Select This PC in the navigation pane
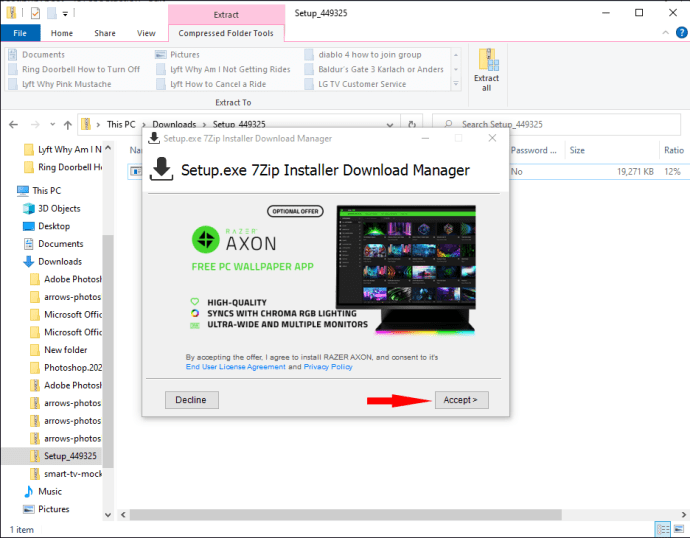 [x=39, y=191]
